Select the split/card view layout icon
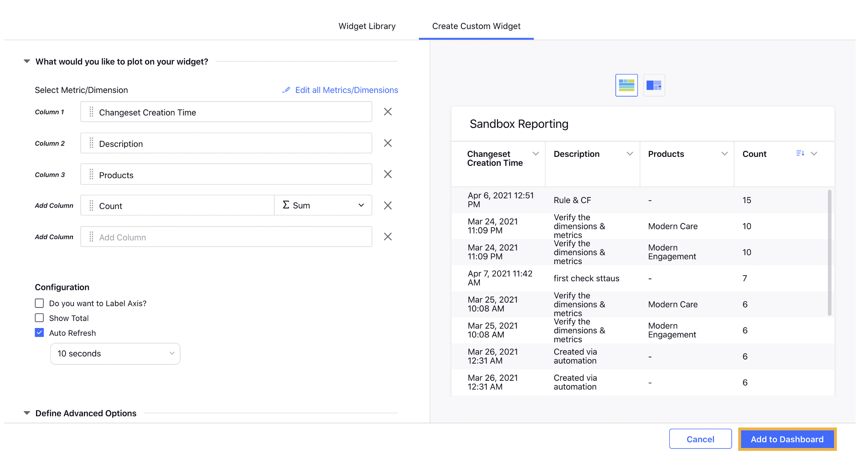The width and height of the screenshot is (868, 457). (x=653, y=86)
